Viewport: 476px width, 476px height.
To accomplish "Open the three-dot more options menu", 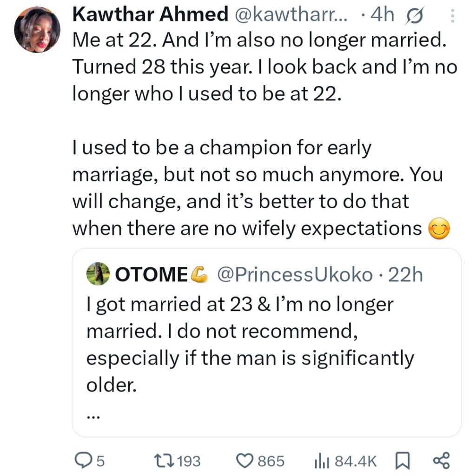I will [x=452, y=16].
